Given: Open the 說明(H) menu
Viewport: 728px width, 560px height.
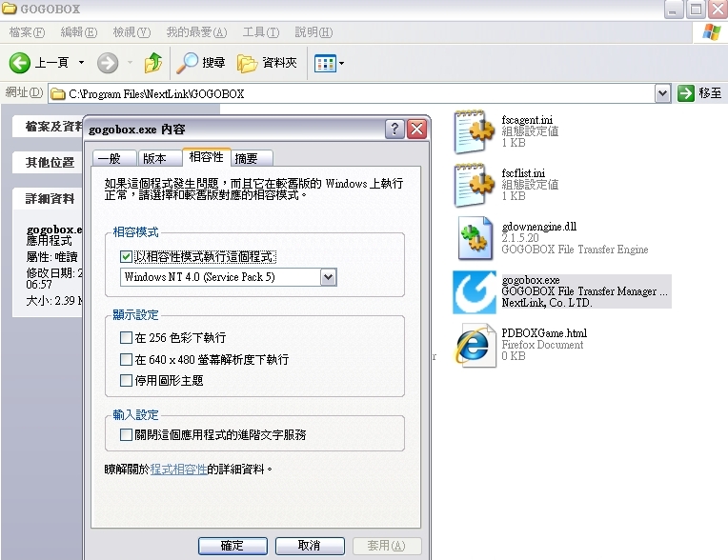Looking at the screenshot, I should (313, 32).
